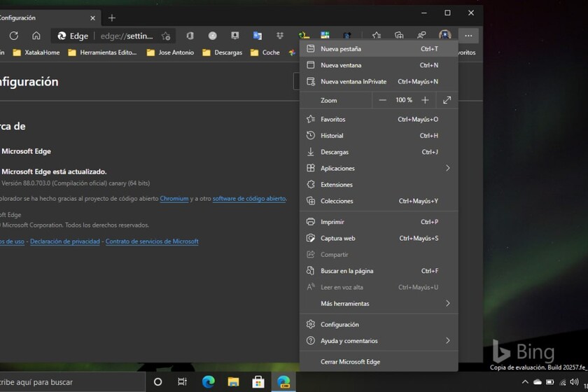Open the Collections toolbar icon
588x392 pixels.
pos(399,36)
